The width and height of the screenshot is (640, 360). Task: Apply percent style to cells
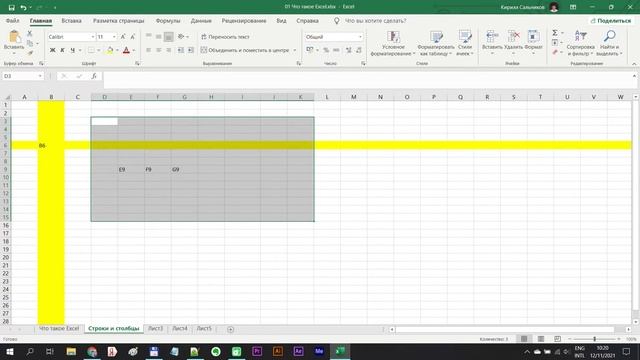326,50
